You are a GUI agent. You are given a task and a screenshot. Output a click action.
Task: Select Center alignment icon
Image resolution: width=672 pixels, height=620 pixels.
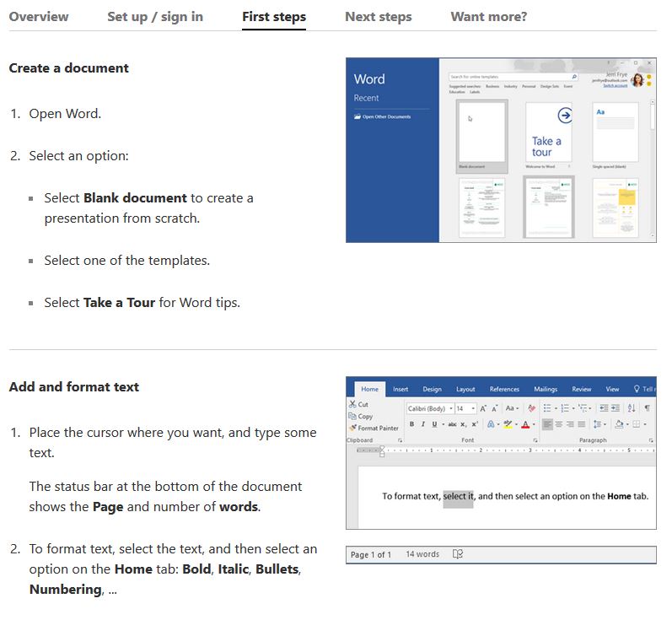click(x=559, y=424)
